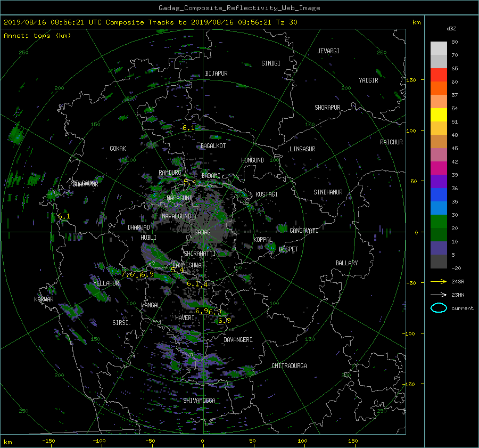
Task: Click the NAVALGUND city label
Action: coord(176,216)
